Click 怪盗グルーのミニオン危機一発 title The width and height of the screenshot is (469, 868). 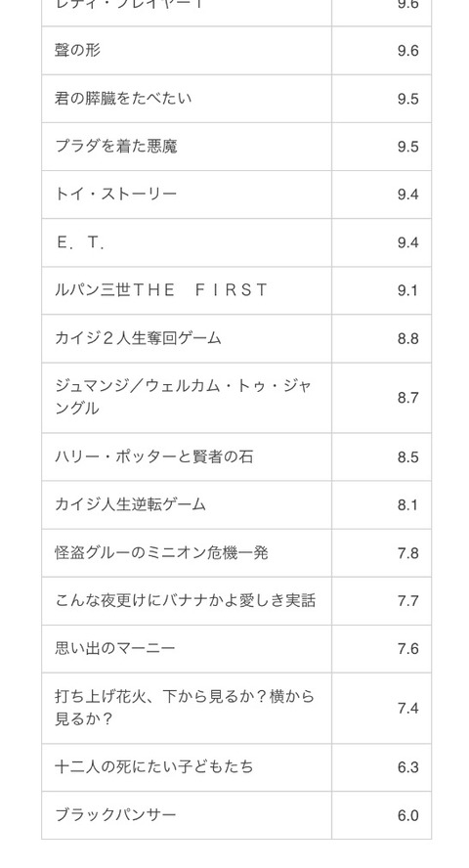pos(161,553)
